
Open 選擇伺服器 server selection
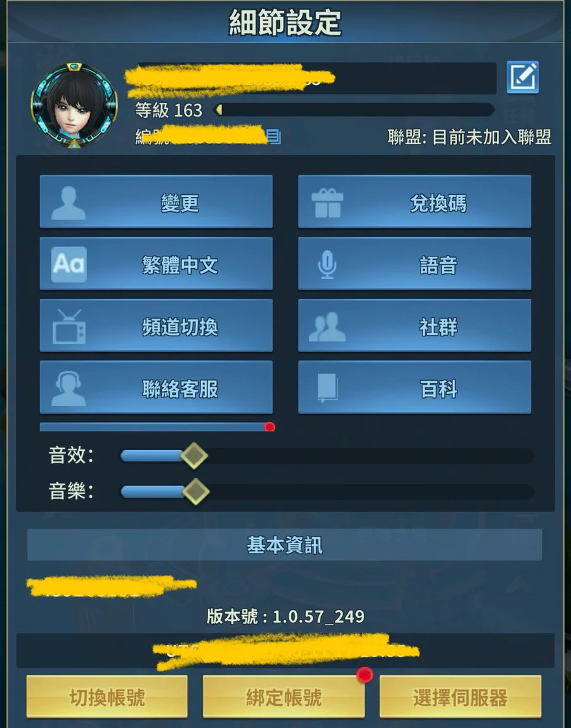click(x=461, y=697)
